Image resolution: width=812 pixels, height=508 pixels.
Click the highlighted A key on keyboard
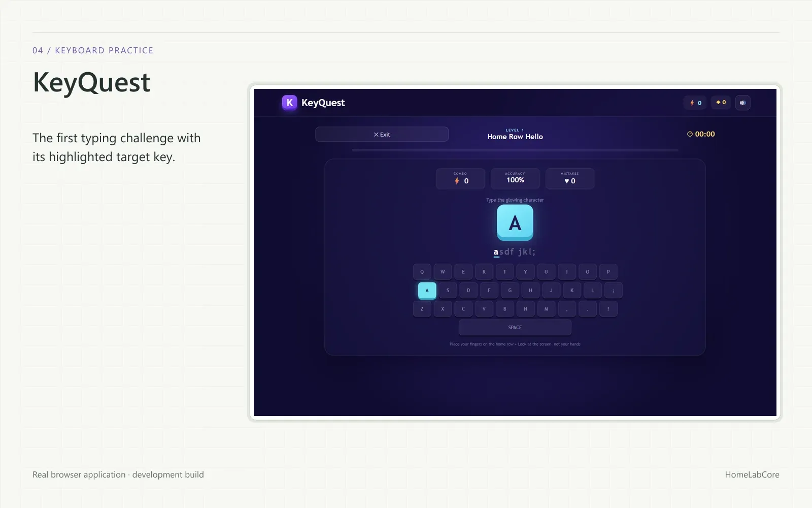427,291
